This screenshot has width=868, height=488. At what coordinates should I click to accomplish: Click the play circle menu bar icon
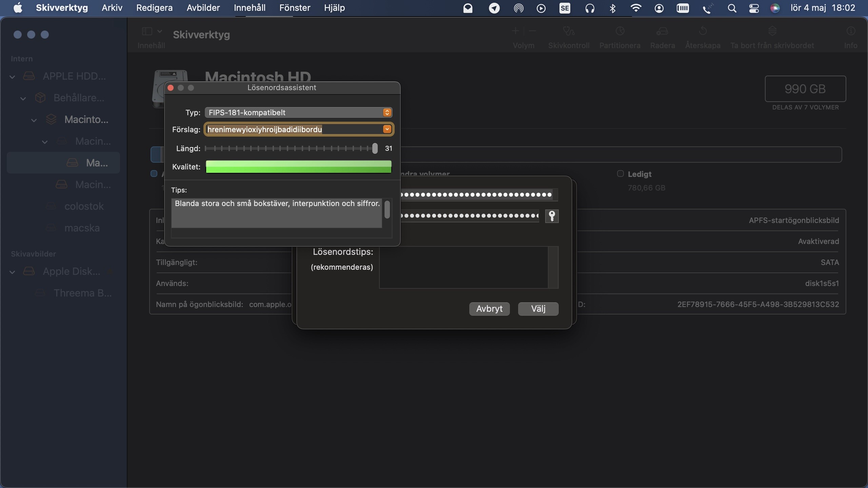[541, 8]
